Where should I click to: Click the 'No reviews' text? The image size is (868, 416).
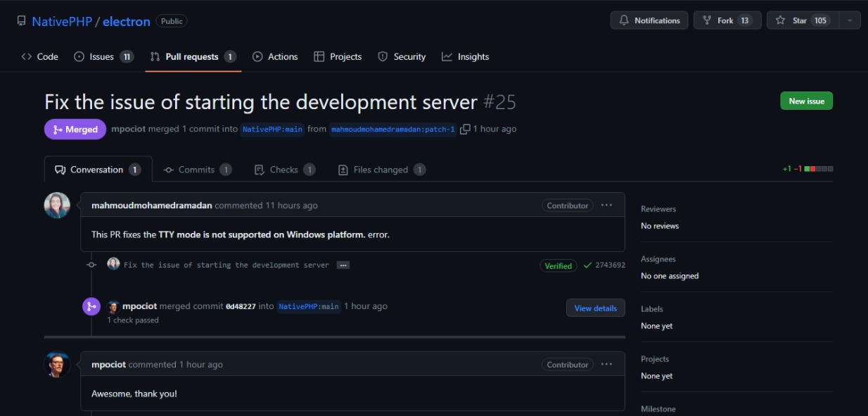coord(660,226)
